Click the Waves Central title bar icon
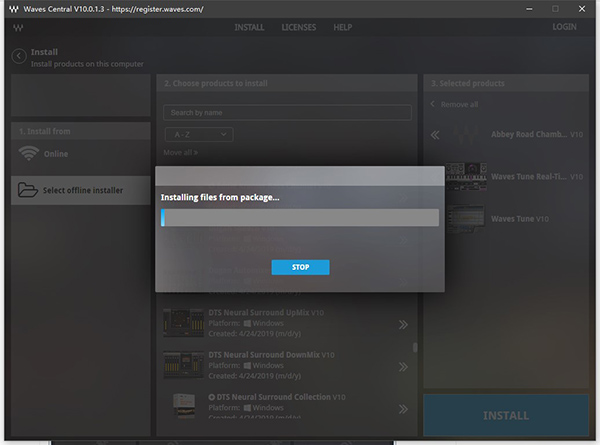600x445 pixels. [x=14, y=9]
